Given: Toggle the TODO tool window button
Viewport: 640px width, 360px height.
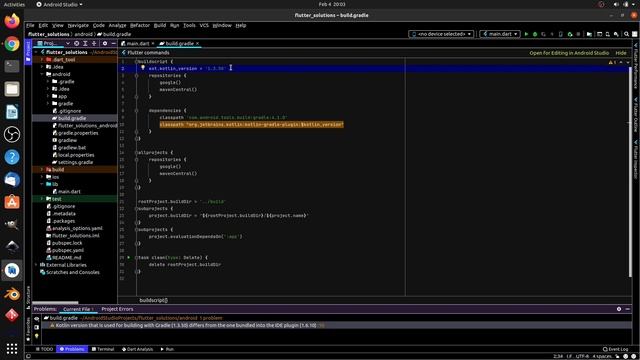Looking at the screenshot, I should tap(44, 349).
